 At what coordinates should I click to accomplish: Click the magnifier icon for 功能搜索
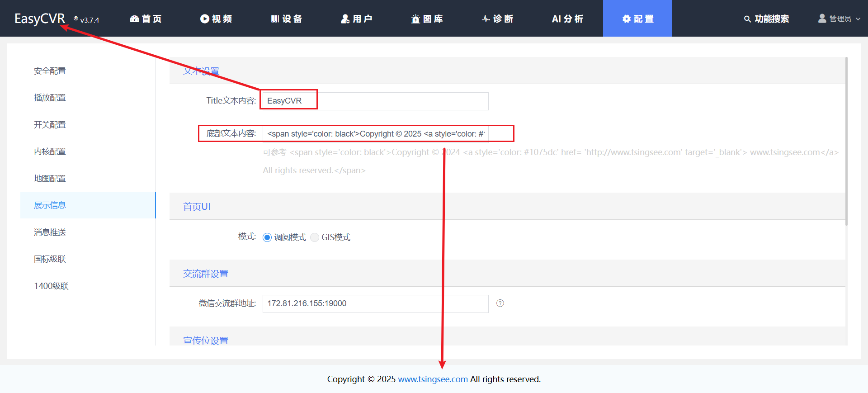pos(747,19)
